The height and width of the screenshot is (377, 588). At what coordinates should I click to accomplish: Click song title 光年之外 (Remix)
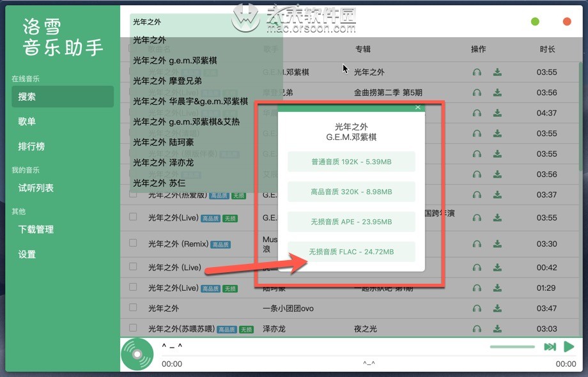pos(178,244)
